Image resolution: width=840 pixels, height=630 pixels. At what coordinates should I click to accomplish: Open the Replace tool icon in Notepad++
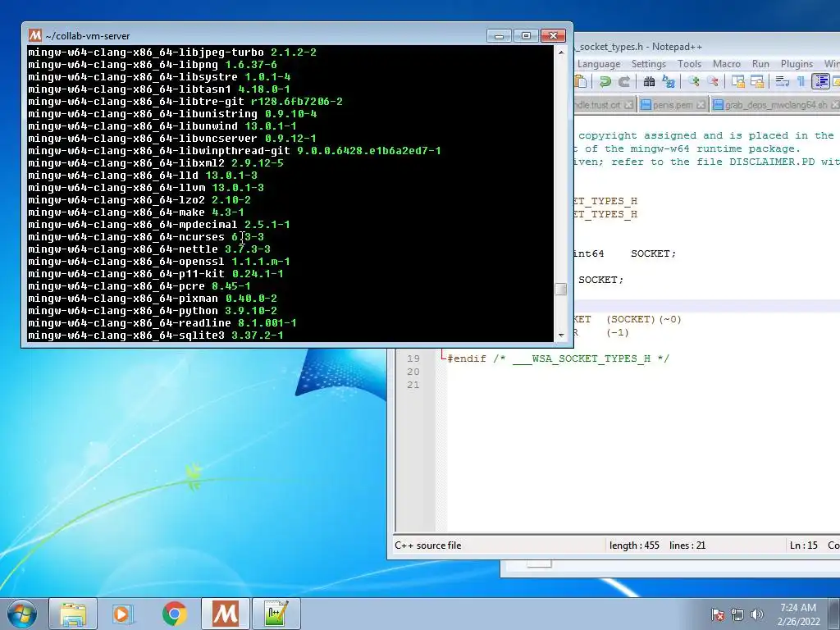tap(669, 81)
